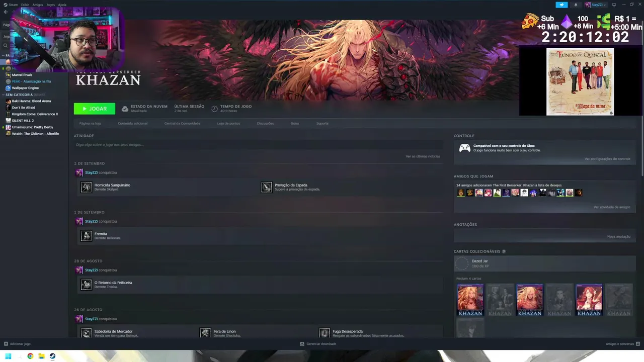The height and width of the screenshot is (362, 644).
Task: Open Ver atividade de amigos link
Action: tap(612, 207)
